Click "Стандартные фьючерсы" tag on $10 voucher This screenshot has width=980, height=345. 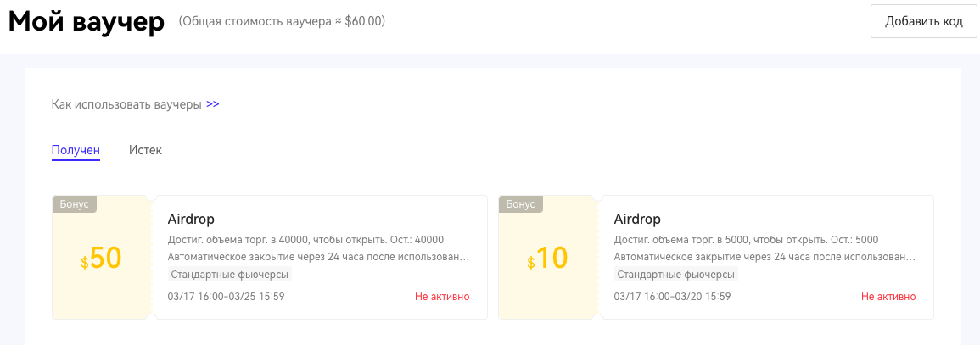click(675, 275)
